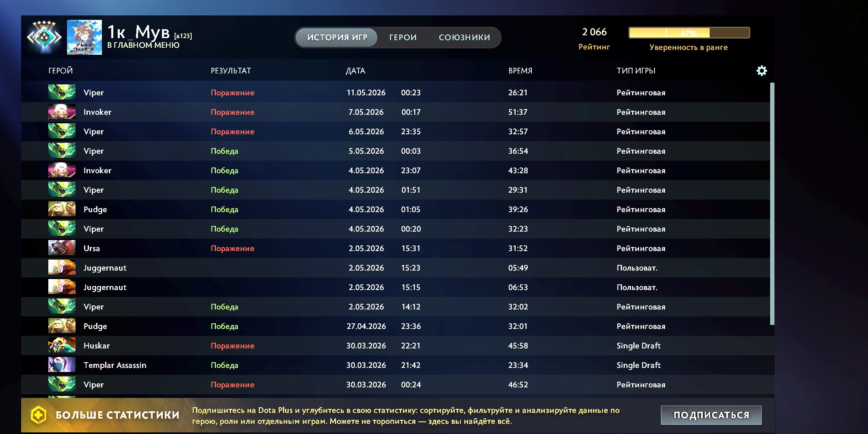Click Pudge hero icon for 4.05.2026 match

[x=62, y=209]
